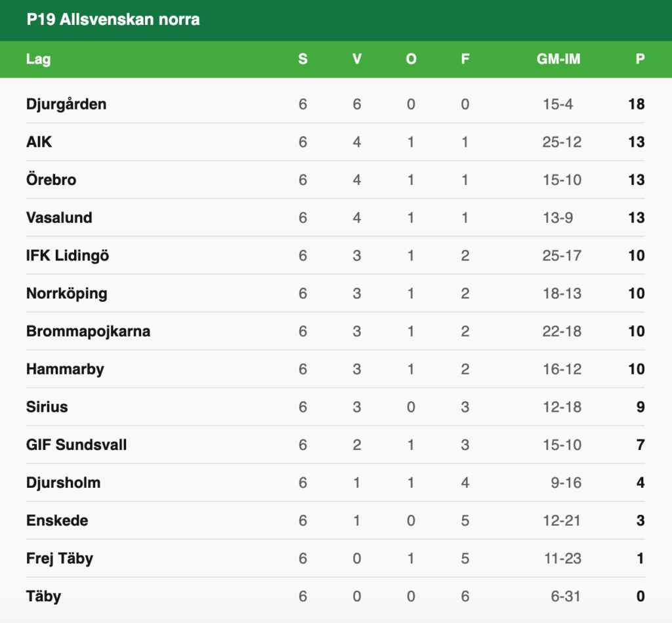Click the F losses column header

click(465, 59)
